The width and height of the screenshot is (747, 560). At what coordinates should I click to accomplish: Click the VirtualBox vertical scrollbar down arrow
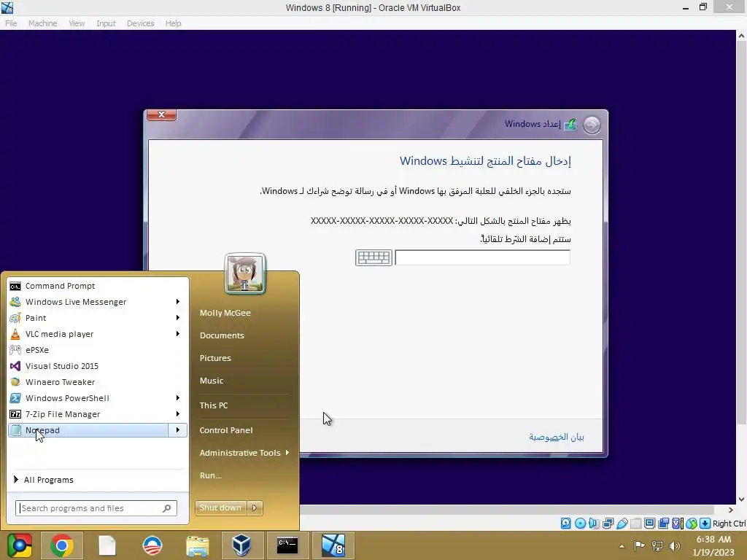[741, 499]
